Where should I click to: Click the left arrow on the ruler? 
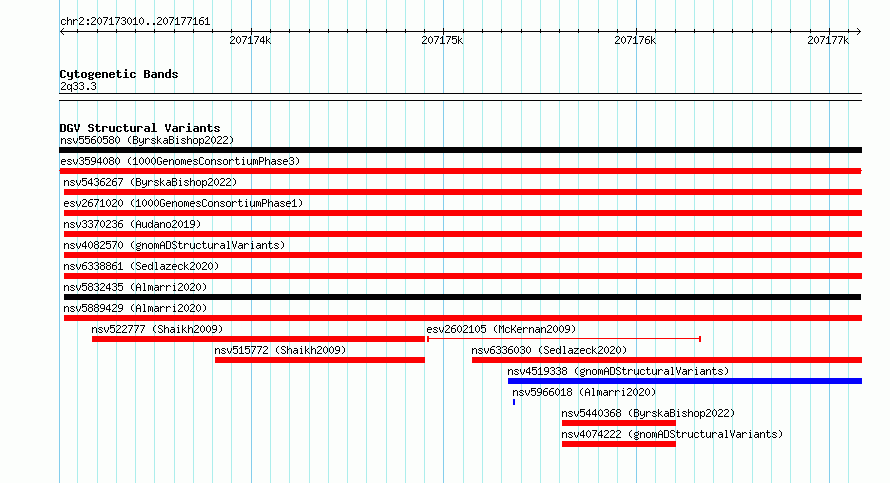[x=62, y=32]
